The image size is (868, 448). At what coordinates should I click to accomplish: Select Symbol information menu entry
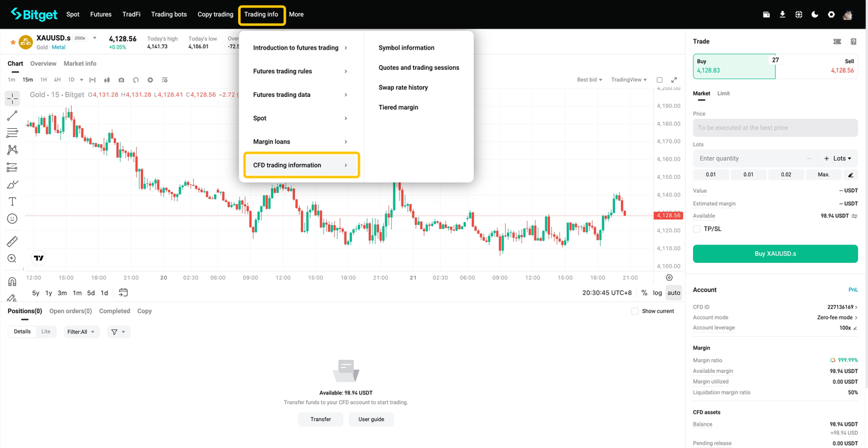point(406,48)
